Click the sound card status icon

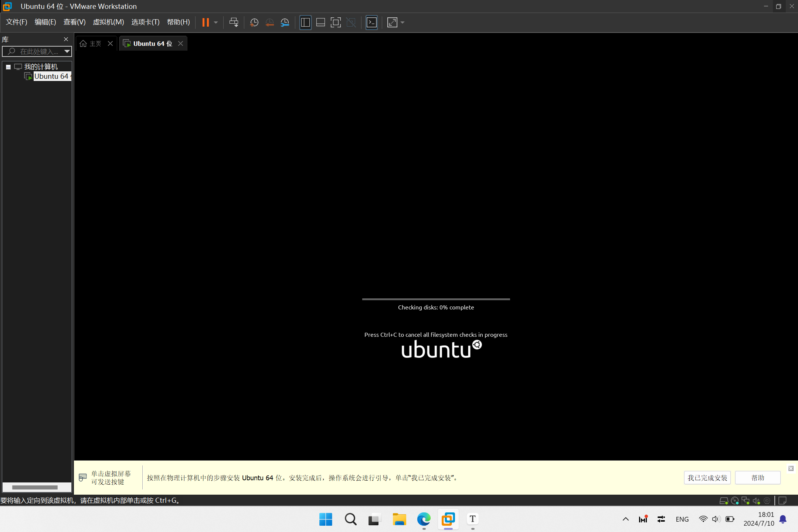click(x=756, y=501)
